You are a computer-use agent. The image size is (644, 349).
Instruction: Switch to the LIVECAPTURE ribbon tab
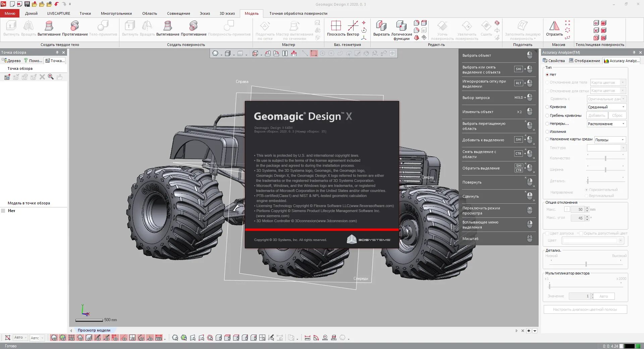click(59, 13)
